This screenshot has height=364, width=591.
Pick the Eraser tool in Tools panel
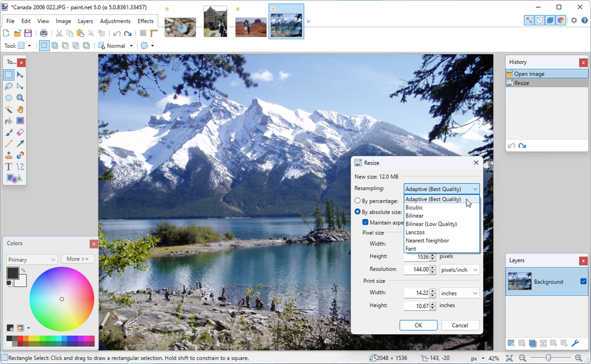point(20,132)
